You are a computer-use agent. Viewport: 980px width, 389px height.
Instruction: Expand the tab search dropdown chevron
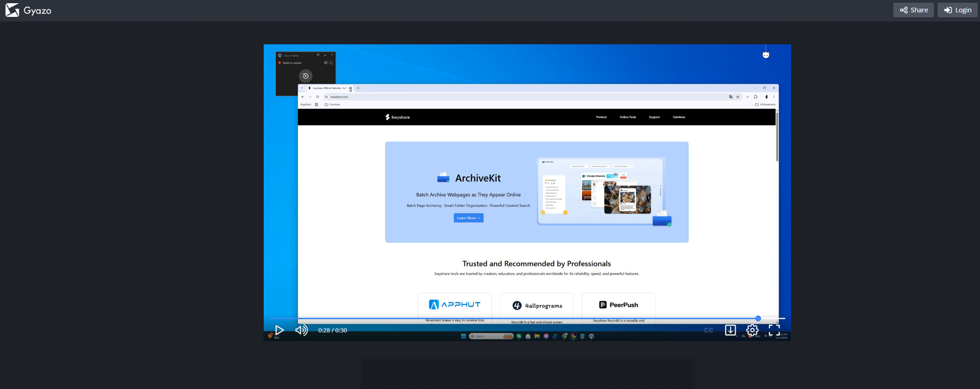(302, 88)
